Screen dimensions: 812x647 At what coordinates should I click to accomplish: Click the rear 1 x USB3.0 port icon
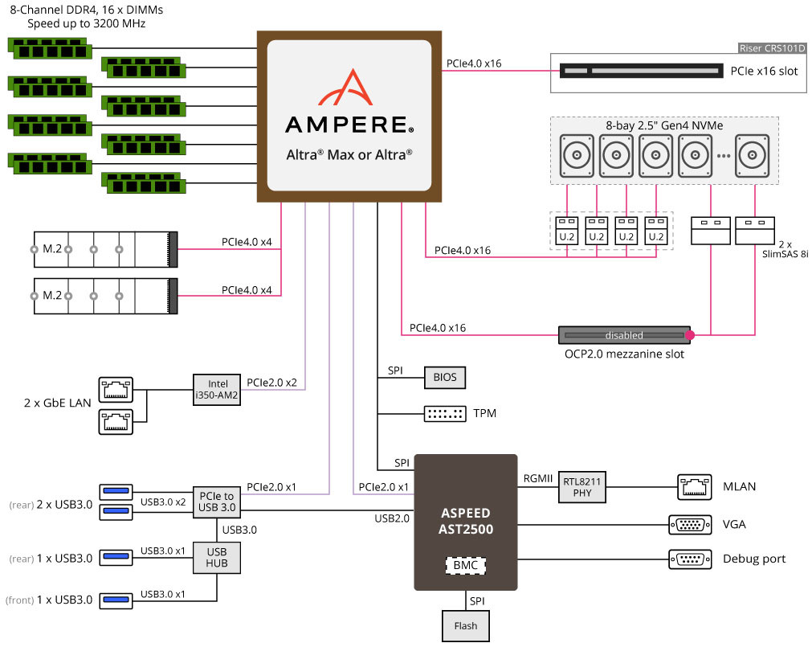tap(116, 556)
